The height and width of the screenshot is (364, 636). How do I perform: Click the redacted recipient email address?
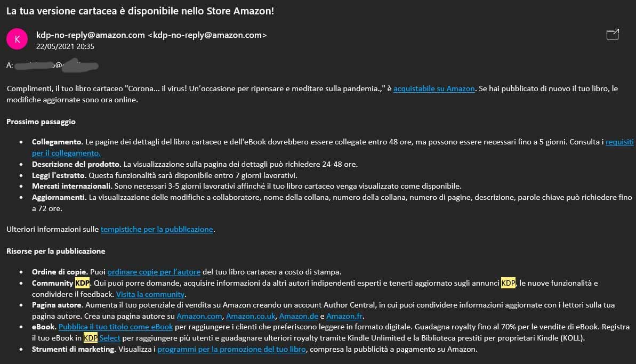56,66
